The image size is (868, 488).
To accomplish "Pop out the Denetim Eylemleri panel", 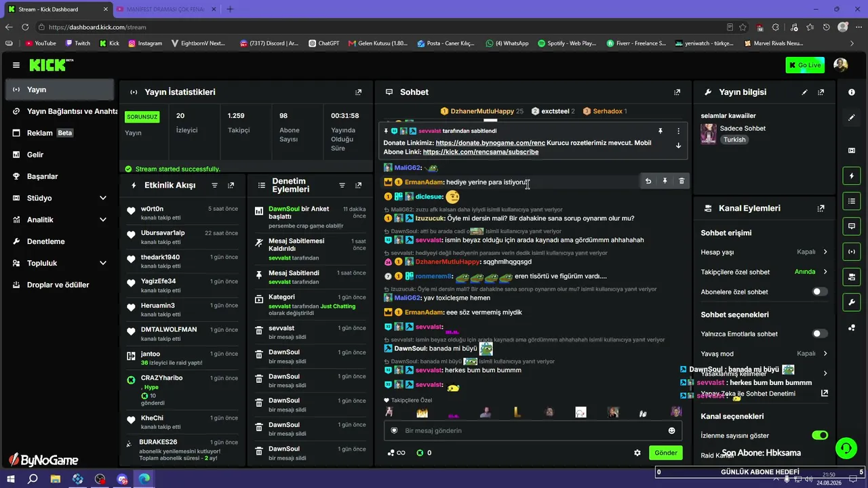I will click(359, 185).
